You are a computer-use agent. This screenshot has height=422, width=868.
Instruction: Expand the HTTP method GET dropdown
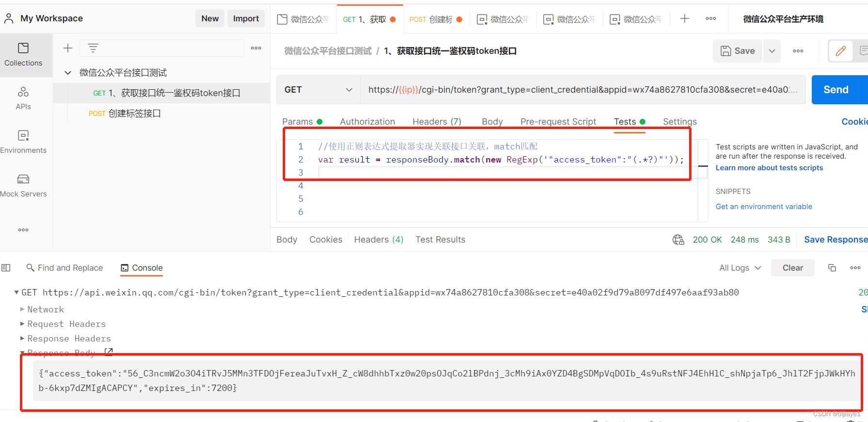point(319,90)
